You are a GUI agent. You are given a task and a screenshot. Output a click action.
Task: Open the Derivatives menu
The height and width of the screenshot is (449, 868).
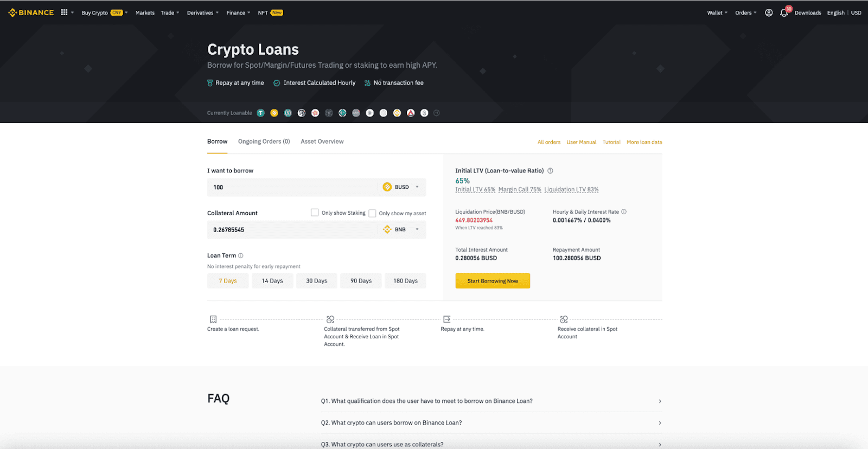tap(202, 13)
